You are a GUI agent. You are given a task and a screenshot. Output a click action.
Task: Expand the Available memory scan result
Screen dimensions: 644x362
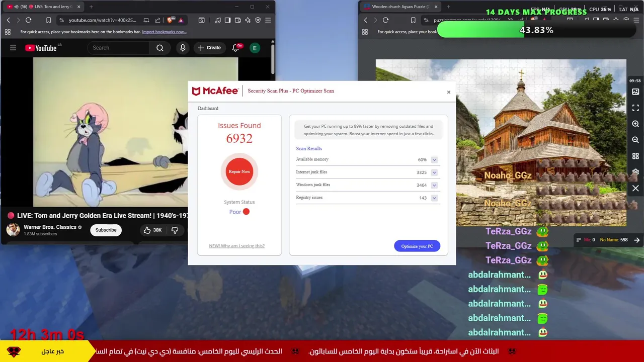point(434,160)
